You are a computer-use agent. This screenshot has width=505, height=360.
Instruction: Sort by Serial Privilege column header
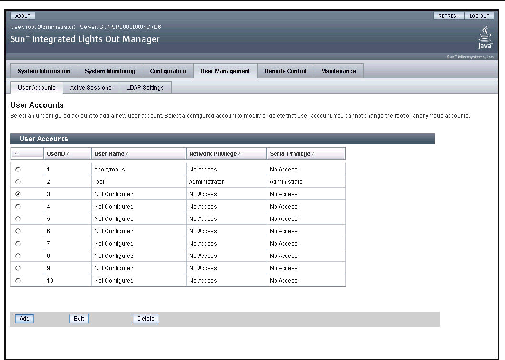(x=306, y=154)
